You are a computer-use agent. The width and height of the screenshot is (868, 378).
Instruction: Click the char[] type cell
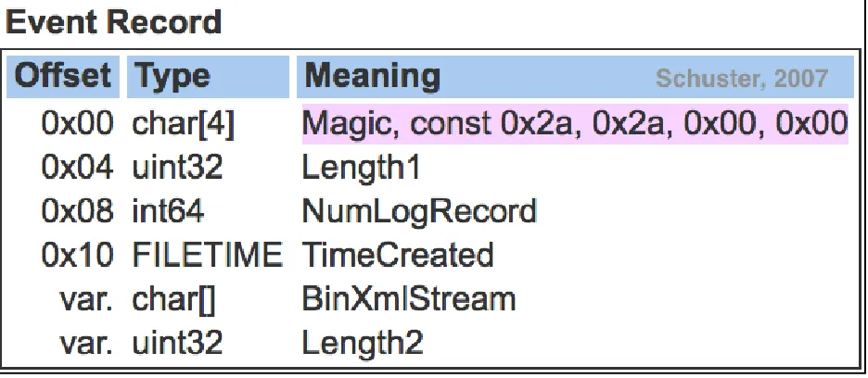click(173, 300)
